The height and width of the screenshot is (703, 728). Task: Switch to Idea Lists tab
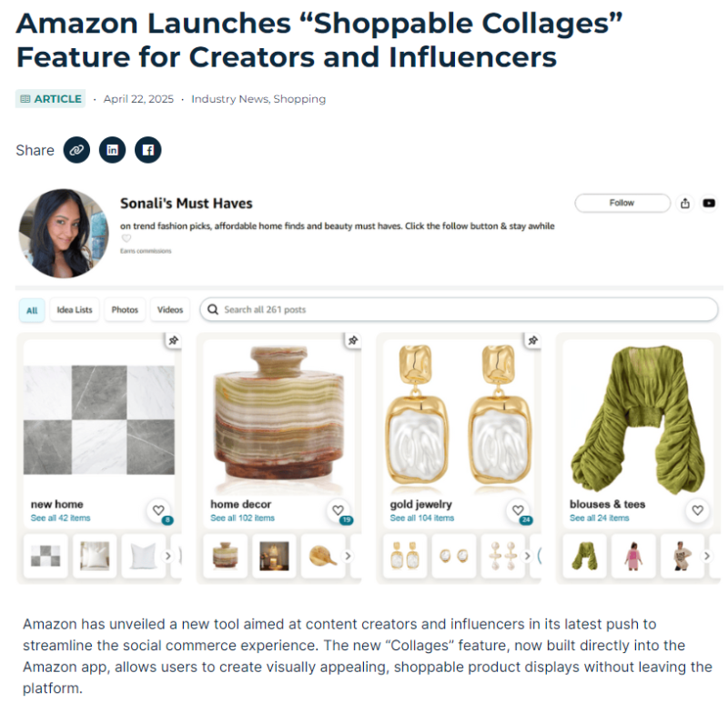75,310
